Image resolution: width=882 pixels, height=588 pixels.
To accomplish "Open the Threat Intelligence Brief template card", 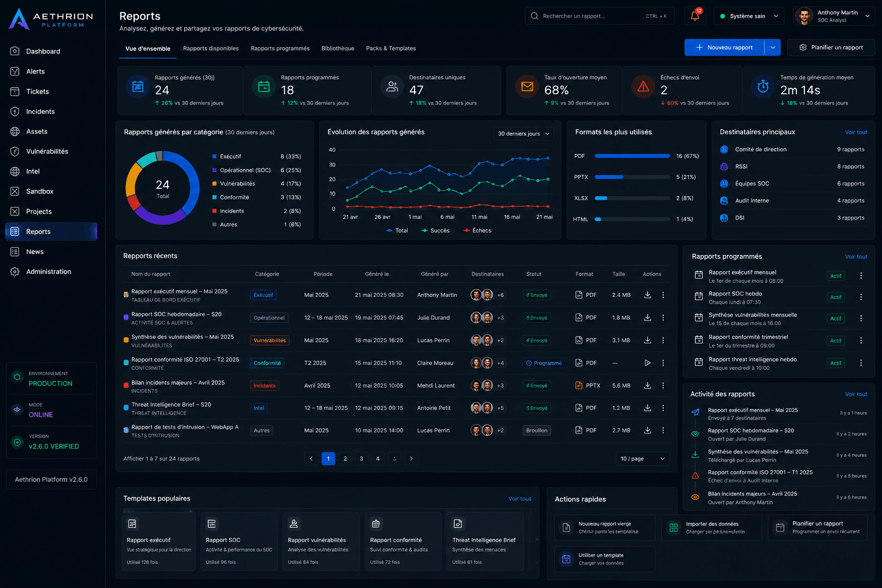I will tap(485, 541).
